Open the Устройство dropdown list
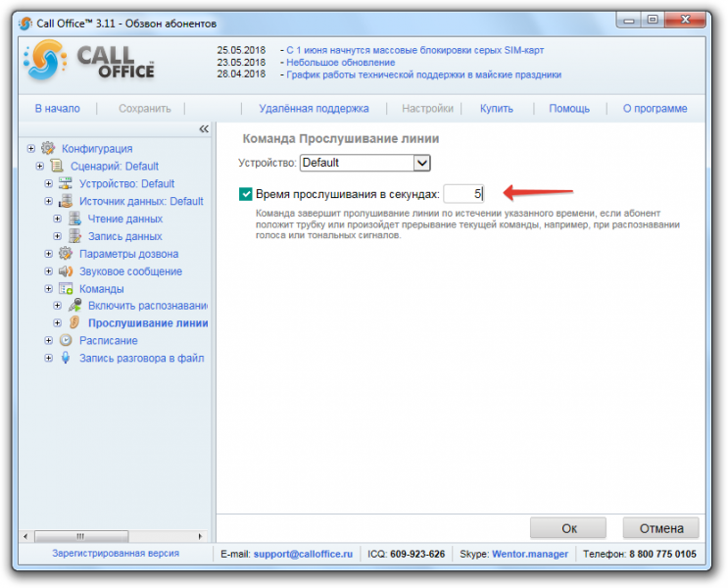The image size is (728, 588). pos(421,163)
